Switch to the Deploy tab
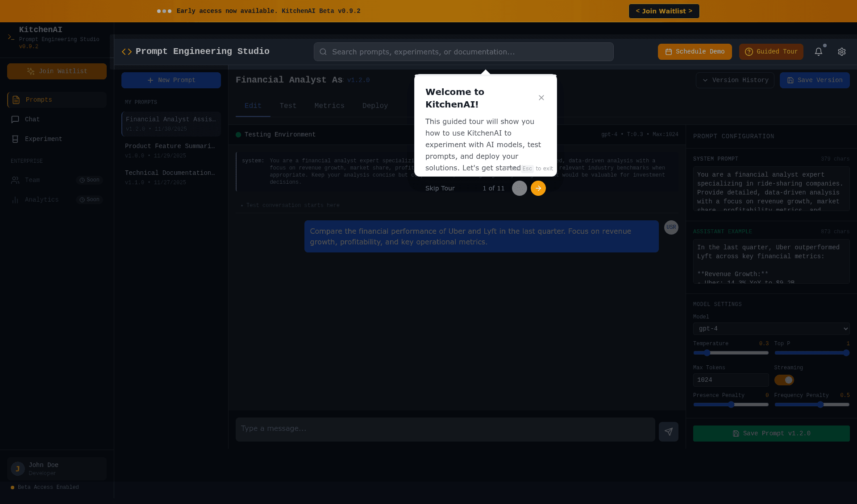This screenshot has height=504, width=857. pyautogui.click(x=375, y=106)
